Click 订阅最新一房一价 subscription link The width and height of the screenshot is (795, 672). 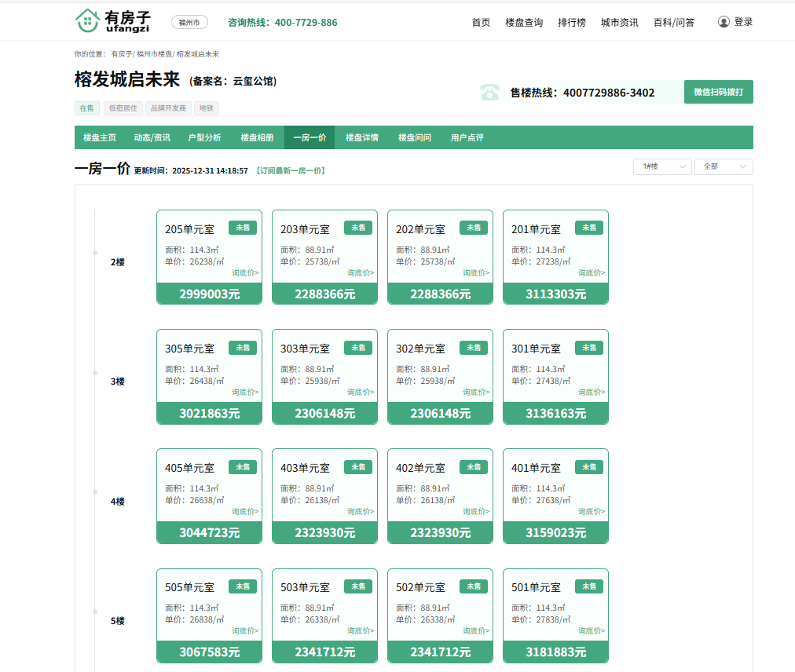pos(291,170)
